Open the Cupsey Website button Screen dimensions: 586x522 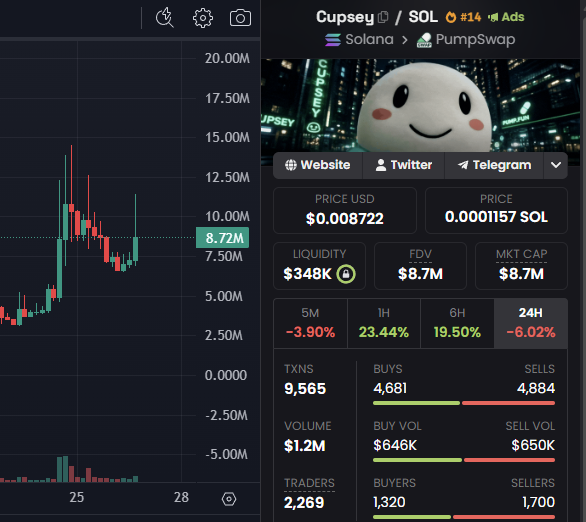[x=318, y=165]
